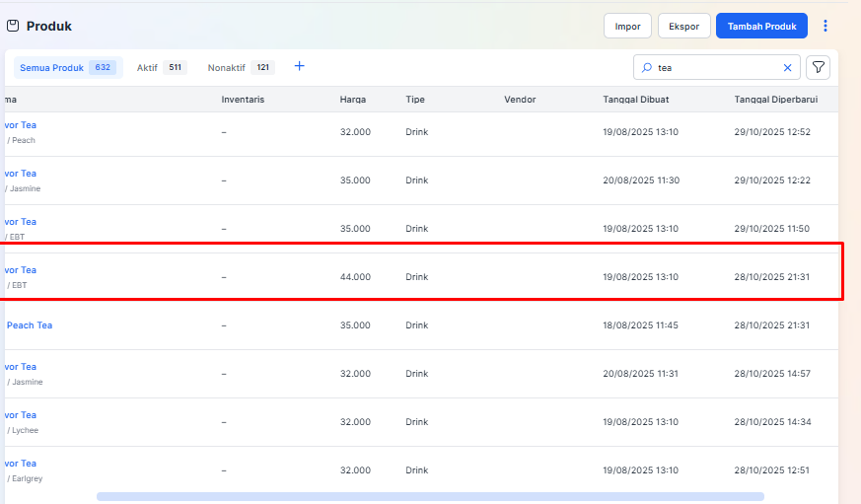Open the Earlgrey variant tea product
861x504 pixels.
(x=20, y=464)
